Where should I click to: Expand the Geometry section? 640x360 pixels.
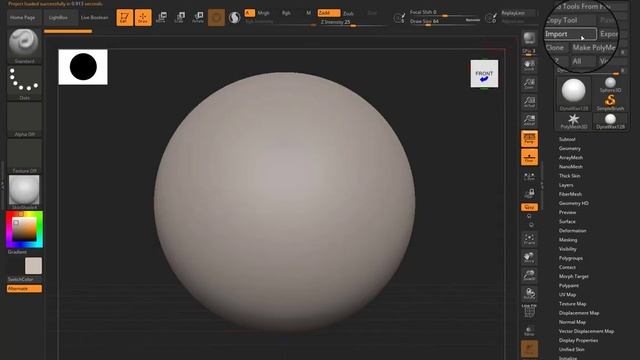point(569,149)
